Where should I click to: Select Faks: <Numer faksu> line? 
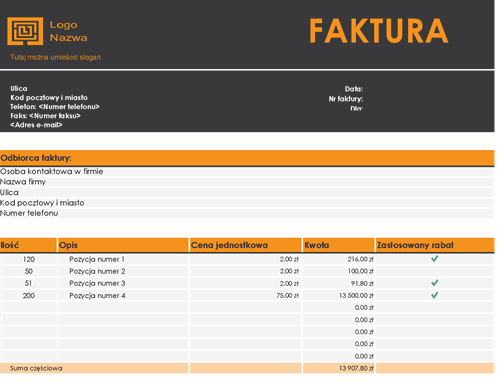tap(45, 116)
